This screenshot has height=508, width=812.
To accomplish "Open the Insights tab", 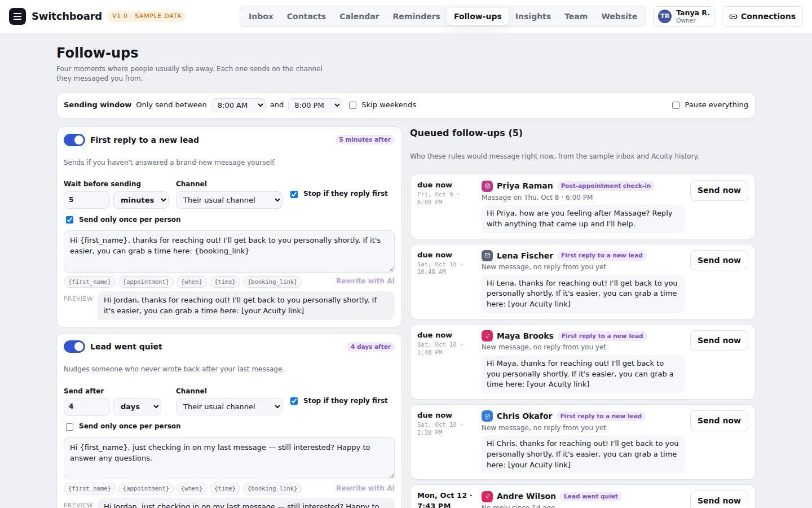I will [x=533, y=16].
